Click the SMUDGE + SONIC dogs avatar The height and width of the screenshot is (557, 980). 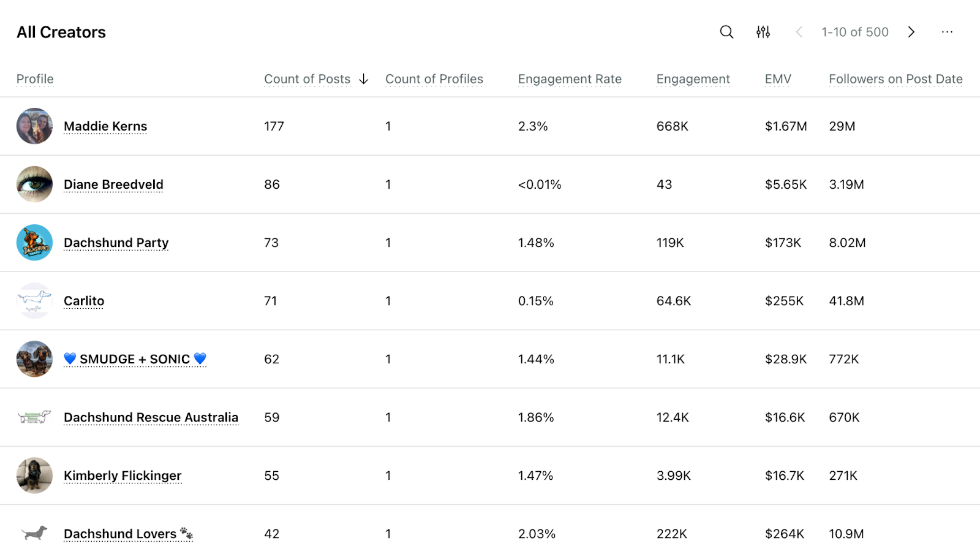coord(34,359)
